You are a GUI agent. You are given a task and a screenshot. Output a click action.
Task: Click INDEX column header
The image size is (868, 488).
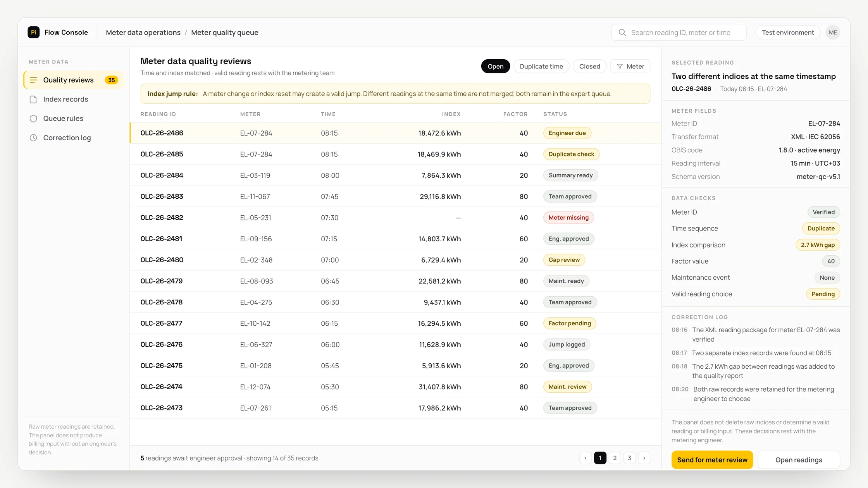coord(451,114)
